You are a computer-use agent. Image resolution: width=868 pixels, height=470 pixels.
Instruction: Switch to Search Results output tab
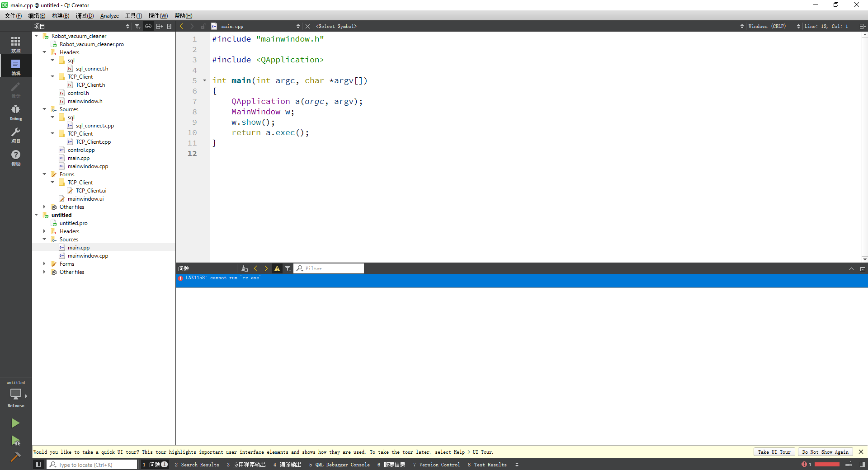[x=197, y=465]
